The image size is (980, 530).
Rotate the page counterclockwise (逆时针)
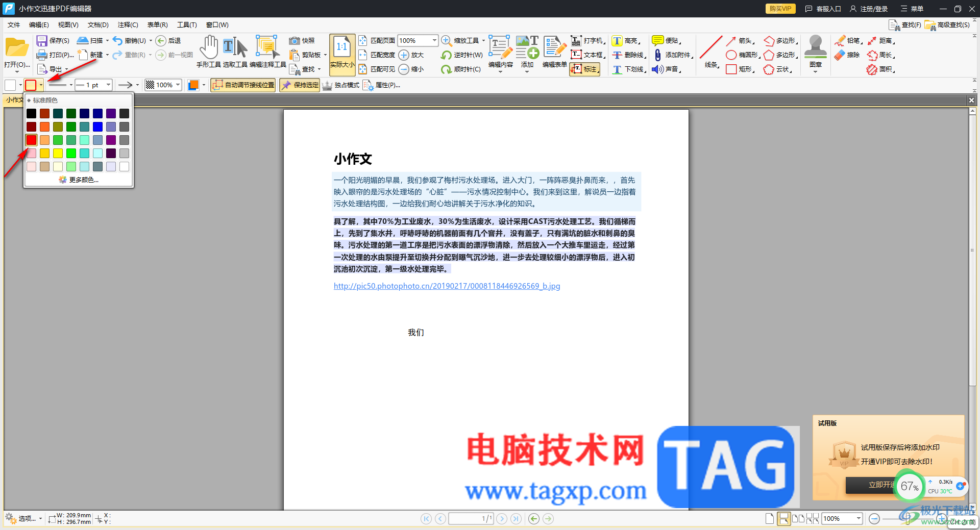461,55
